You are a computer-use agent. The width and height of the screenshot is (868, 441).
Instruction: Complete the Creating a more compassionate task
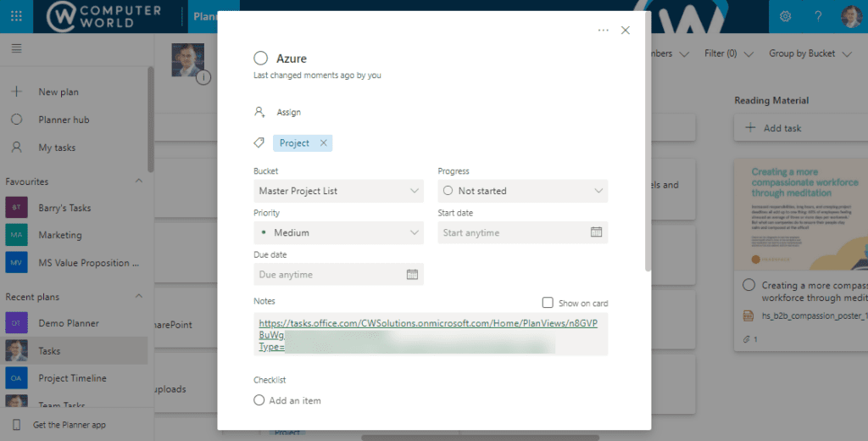(x=749, y=285)
